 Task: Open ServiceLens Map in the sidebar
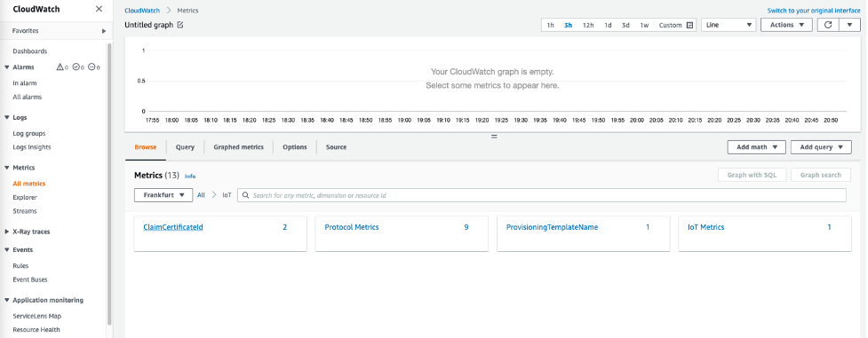coord(37,317)
